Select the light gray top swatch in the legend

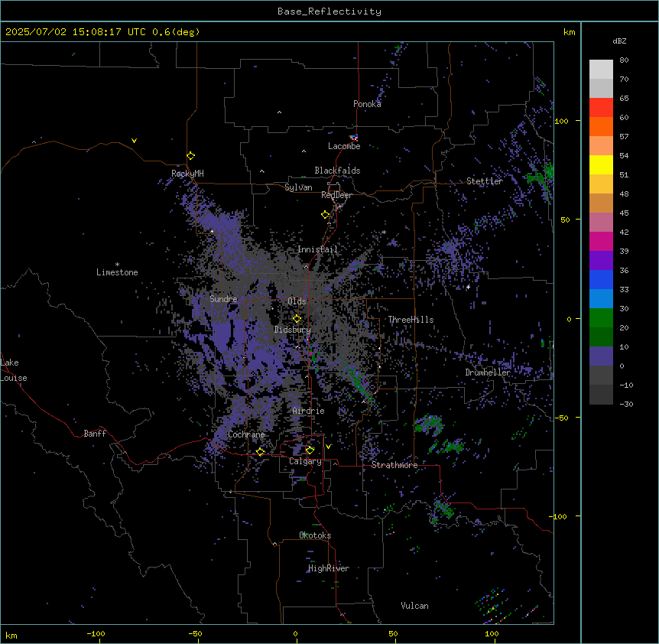601,70
